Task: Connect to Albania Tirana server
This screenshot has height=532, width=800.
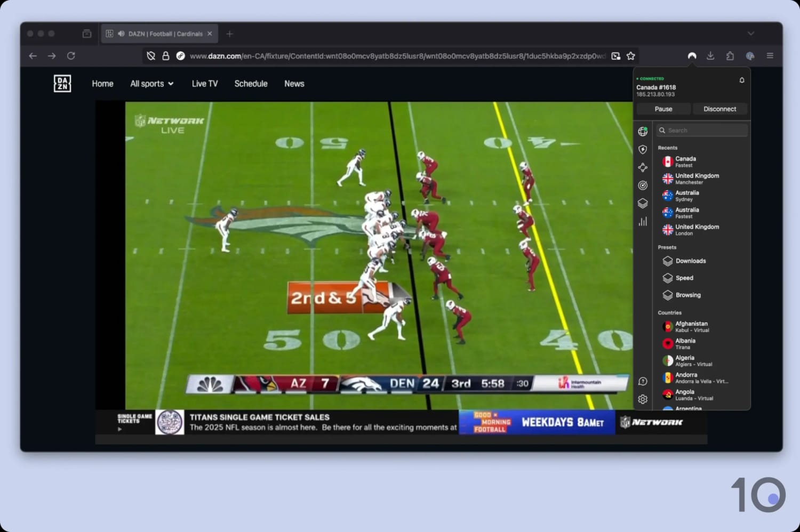Action: [702, 344]
